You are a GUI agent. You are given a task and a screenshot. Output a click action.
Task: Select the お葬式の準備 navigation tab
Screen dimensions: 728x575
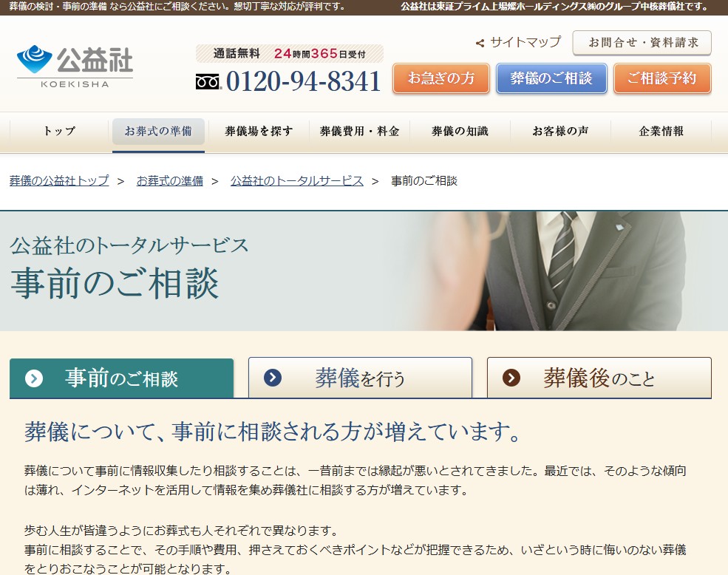coord(158,131)
